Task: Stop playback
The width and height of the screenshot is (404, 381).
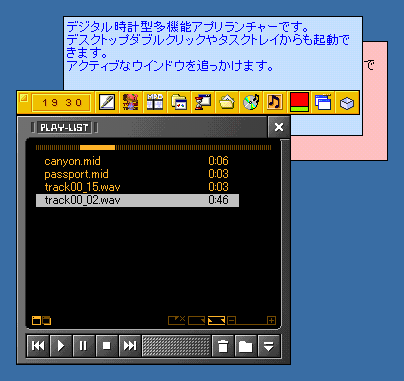Action: (x=107, y=346)
